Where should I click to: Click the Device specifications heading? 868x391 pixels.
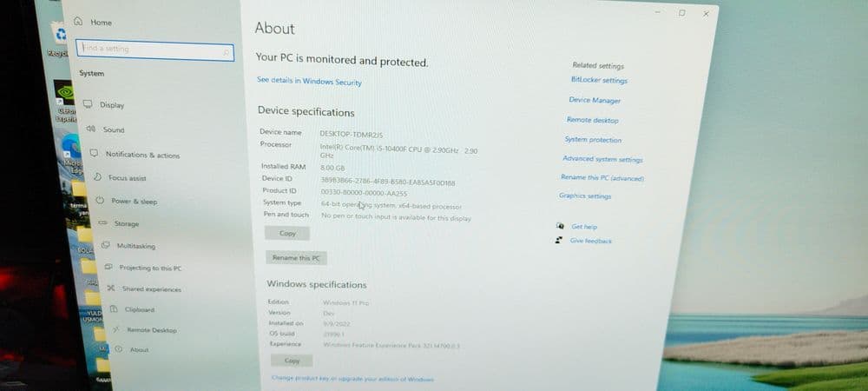pyautogui.click(x=306, y=112)
